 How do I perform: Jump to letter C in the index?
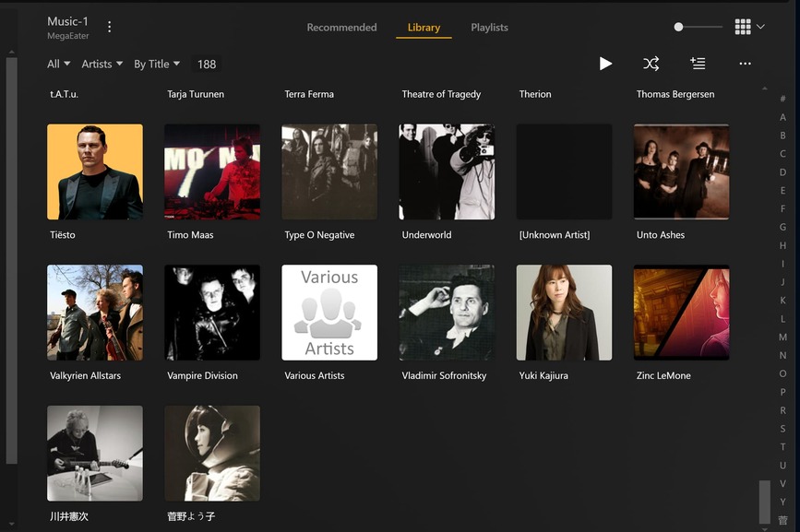click(782, 154)
